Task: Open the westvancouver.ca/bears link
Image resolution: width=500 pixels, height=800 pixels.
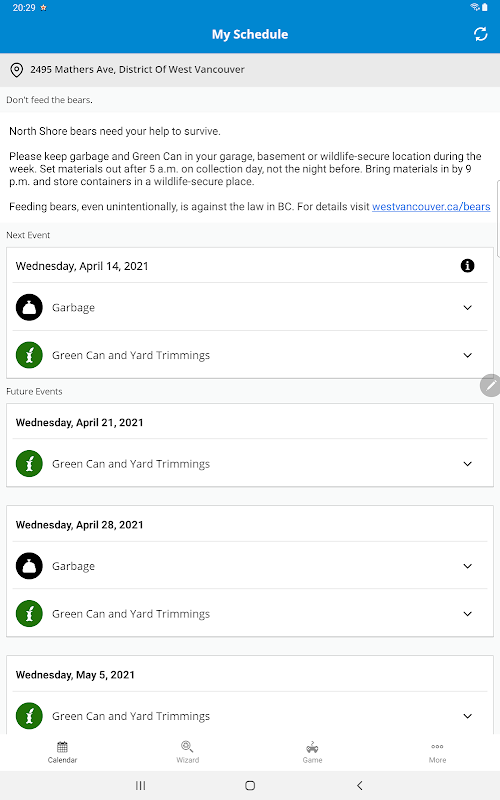Action: click(x=431, y=207)
